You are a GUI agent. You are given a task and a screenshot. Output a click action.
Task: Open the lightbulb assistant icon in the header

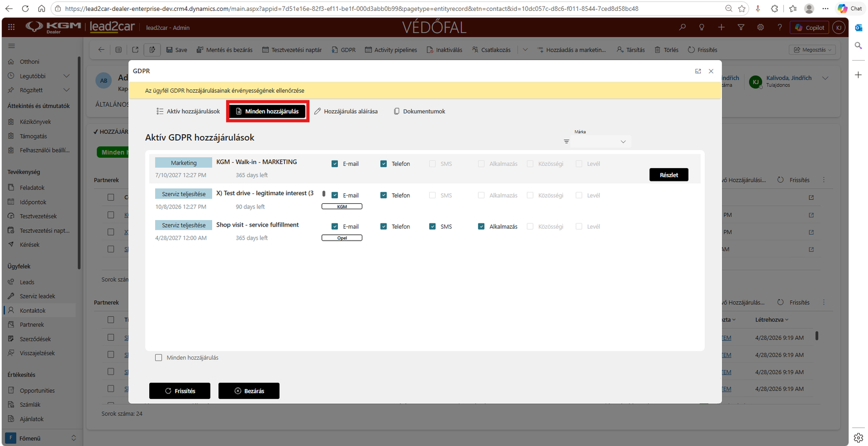(x=702, y=27)
